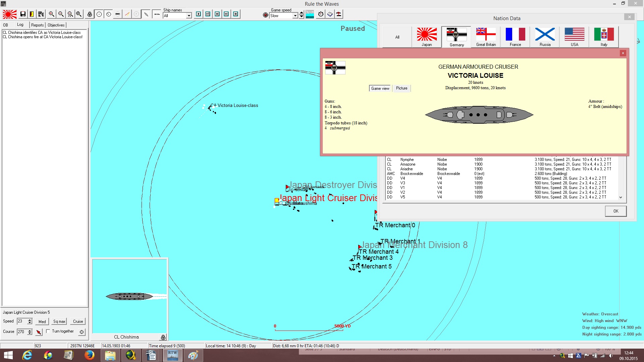Select the Japan nation tab
The width and height of the screenshot is (644, 362).
coord(427,37)
